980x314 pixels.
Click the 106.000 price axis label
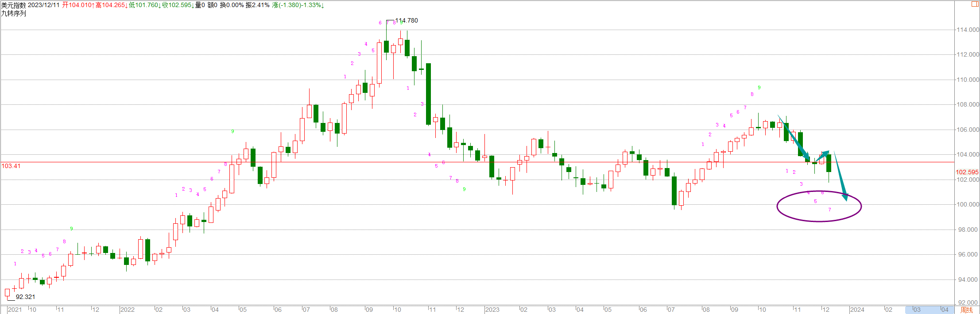968,130
